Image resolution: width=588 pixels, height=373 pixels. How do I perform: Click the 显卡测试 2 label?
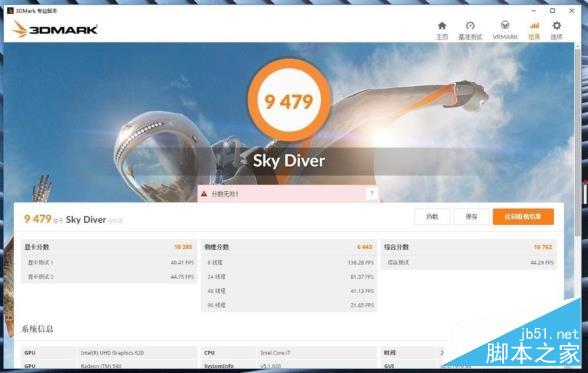pyautogui.click(x=40, y=277)
